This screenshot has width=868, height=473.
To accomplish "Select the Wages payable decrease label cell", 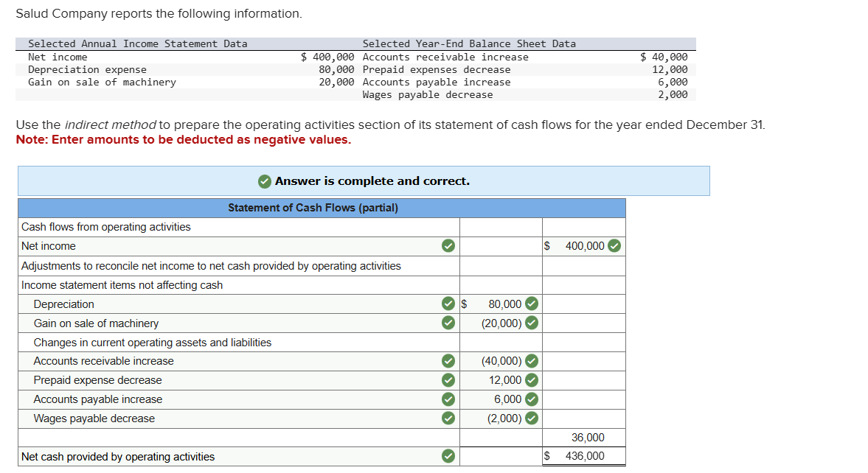I will point(239,418).
